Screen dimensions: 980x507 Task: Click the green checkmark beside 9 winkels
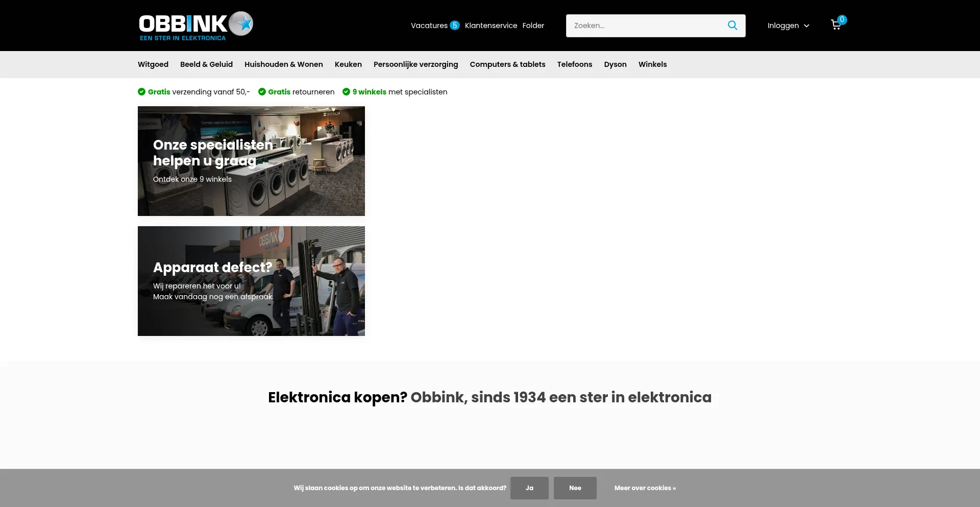click(346, 92)
